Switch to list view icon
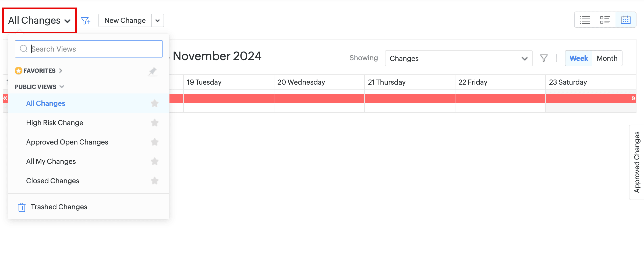The image size is (644, 260). 585,20
